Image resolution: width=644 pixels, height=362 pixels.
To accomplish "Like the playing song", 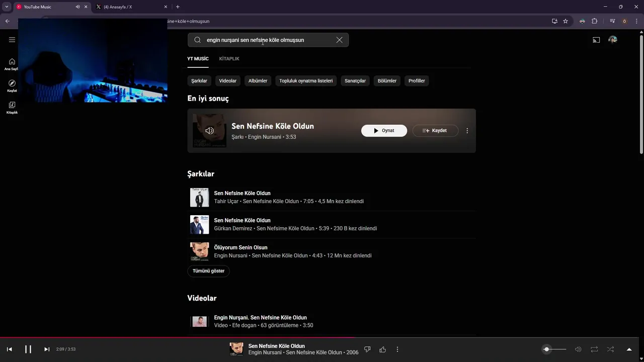I will [x=382, y=349].
